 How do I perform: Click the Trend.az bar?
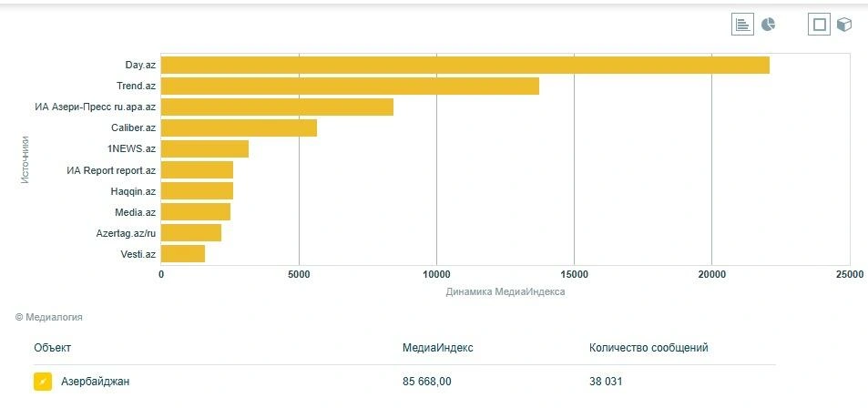point(351,86)
